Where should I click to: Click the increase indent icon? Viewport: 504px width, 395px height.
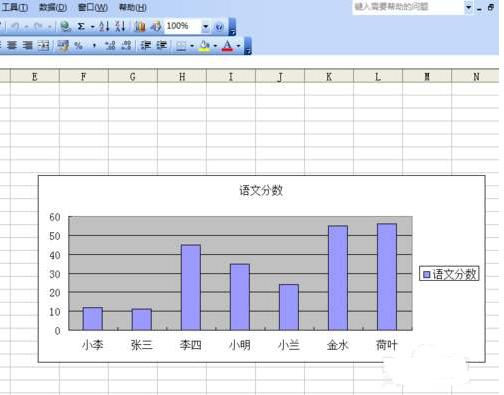tap(162, 45)
